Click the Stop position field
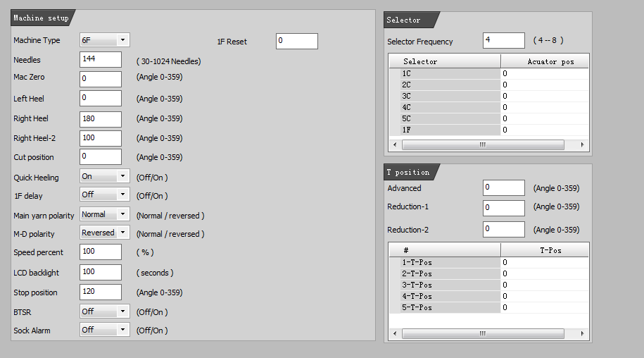644x358 pixels. [101, 292]
